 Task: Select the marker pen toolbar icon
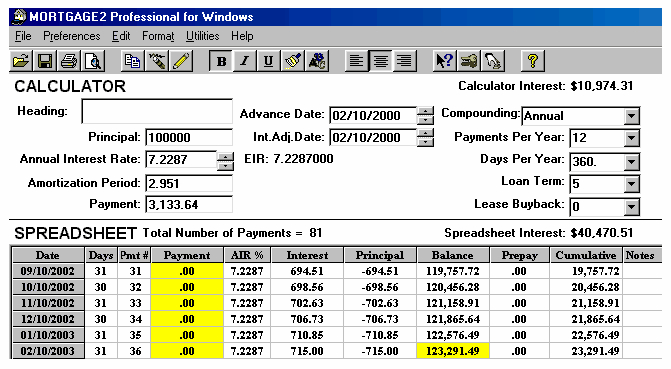(x=157, y=61)
